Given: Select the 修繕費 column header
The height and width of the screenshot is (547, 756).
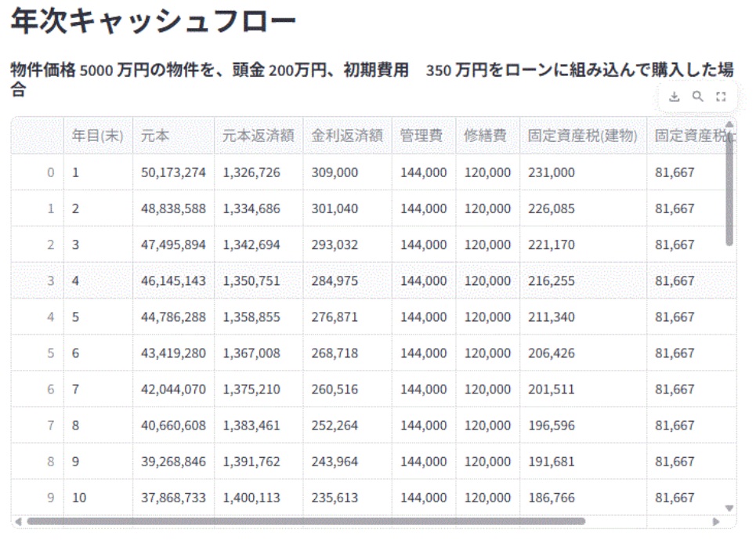Looking at the screenshot, I should tap(486, 136).
